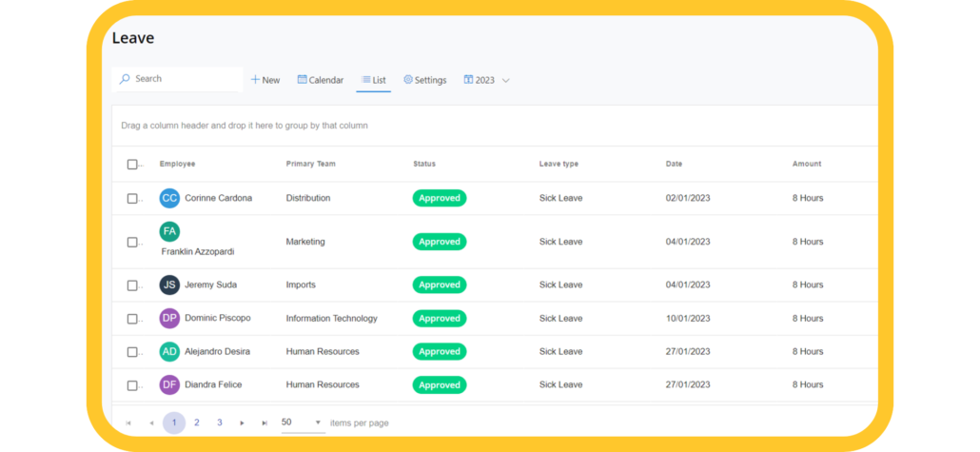Sort by the Employee column header
This screenshot has height=452, width=980.
(x=178, y=164)
